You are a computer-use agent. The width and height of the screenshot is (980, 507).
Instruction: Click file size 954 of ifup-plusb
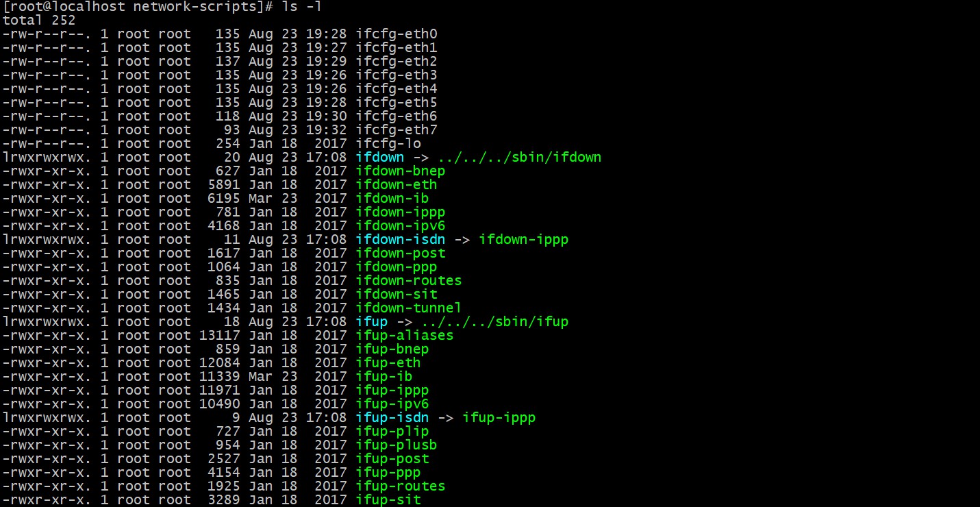point(228,445)
